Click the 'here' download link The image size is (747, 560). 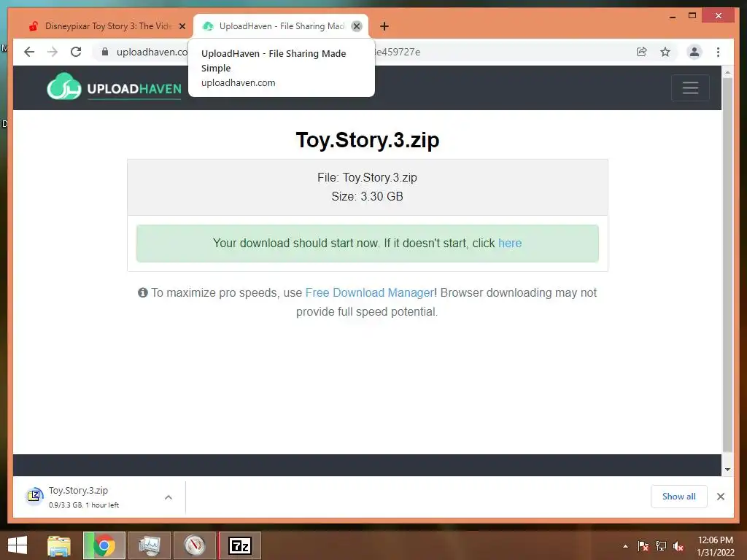tap(510, 243)
